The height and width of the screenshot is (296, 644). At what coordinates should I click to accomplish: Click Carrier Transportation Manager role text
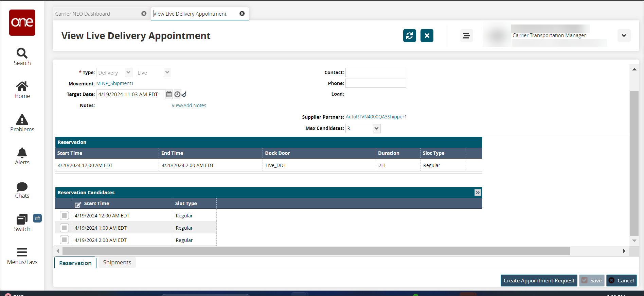[549, 35]
